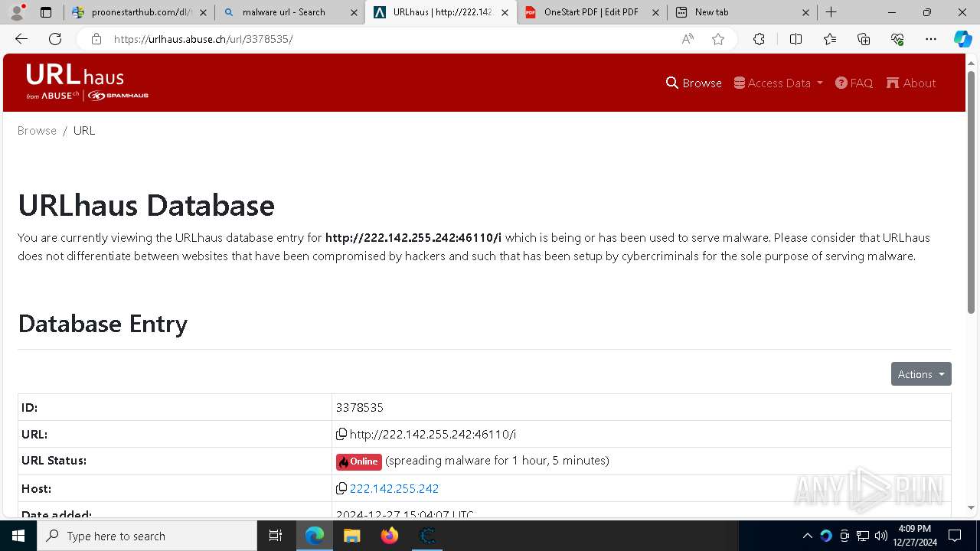Expand the Access Data dropdown
The height and width of the screenshot is (551, 980).
tap(778, 83)
